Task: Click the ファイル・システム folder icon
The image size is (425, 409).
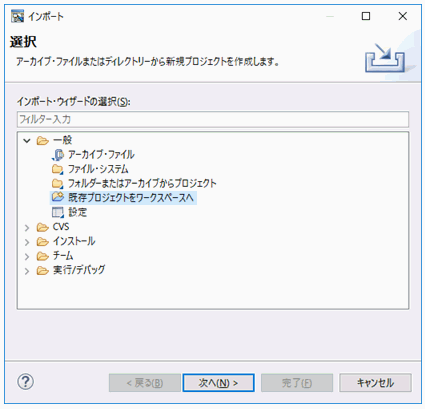Action: (x=57, y=169)
